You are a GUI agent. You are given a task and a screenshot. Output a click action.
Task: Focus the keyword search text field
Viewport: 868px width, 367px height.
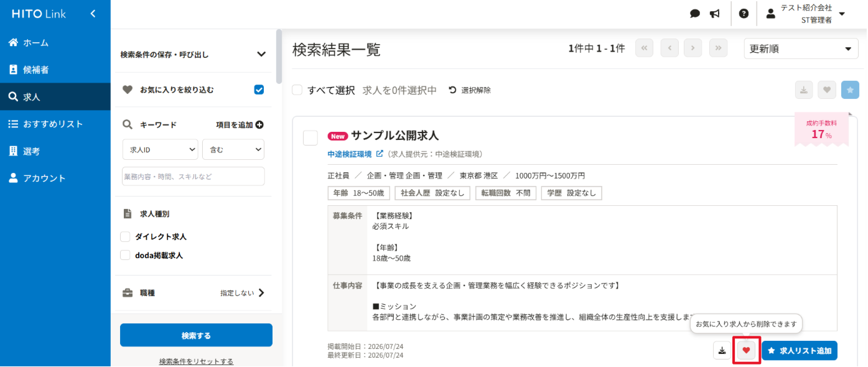point(194,176)
